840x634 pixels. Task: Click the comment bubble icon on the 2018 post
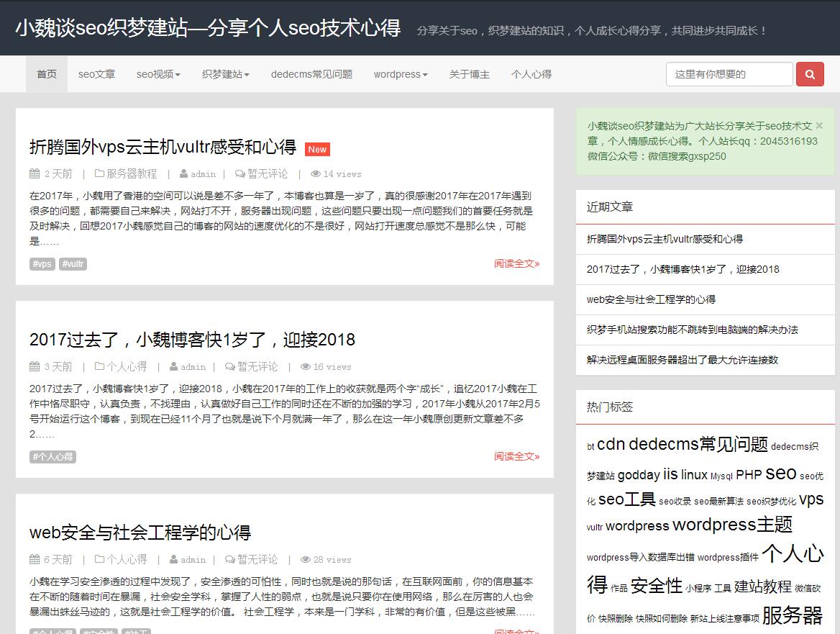point(230,366)
